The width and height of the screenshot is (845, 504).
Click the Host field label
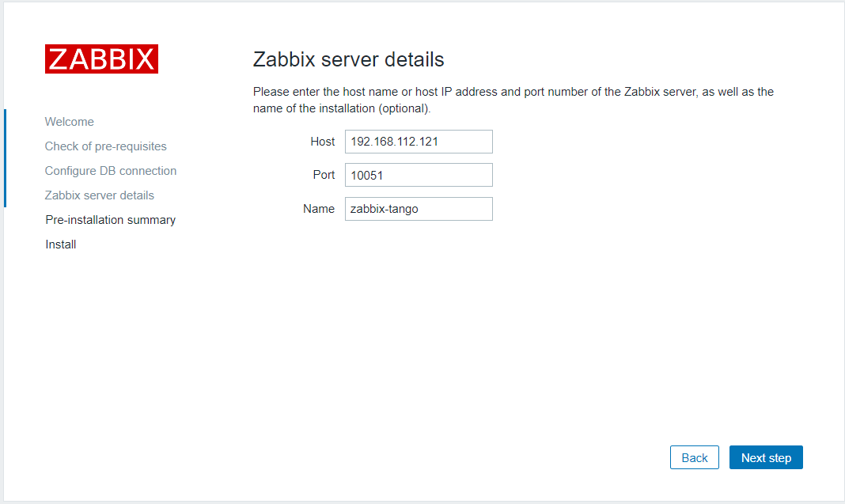(x=323, y=142)
